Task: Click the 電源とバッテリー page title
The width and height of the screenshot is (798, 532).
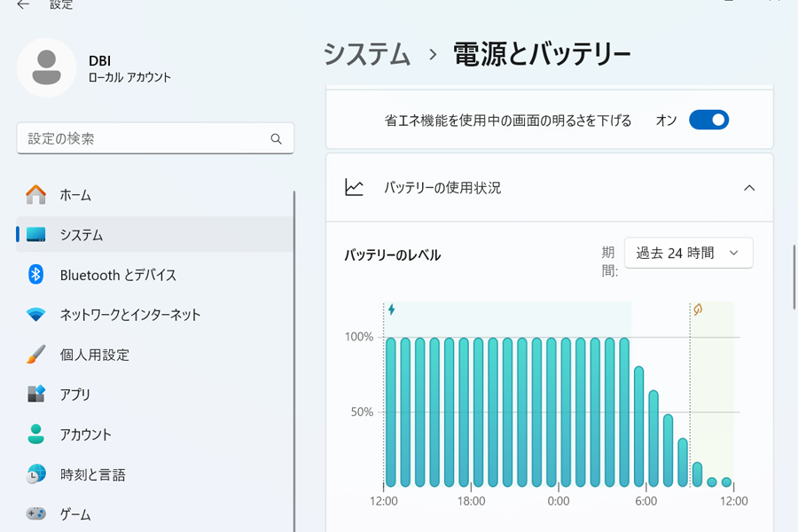Action: point(542,54)
